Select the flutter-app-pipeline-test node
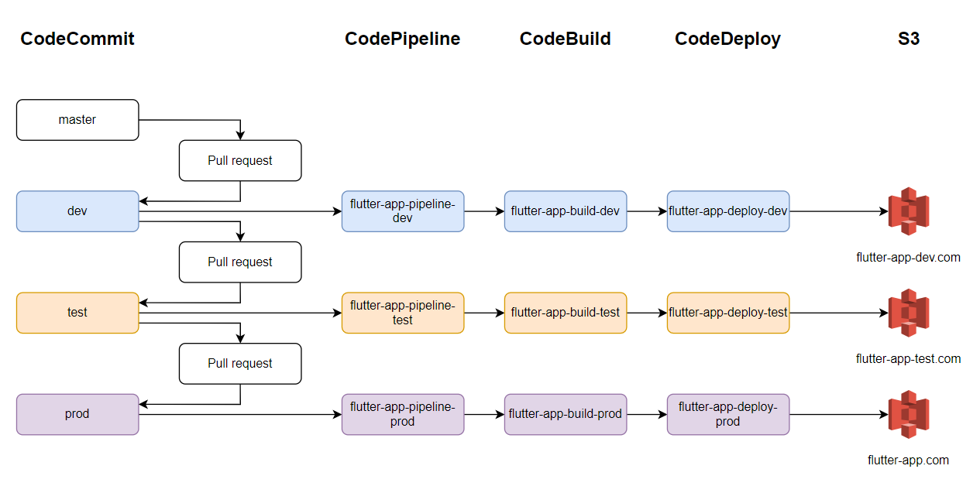Viewport: 980px width, 493px height. (x=403, y=313)
